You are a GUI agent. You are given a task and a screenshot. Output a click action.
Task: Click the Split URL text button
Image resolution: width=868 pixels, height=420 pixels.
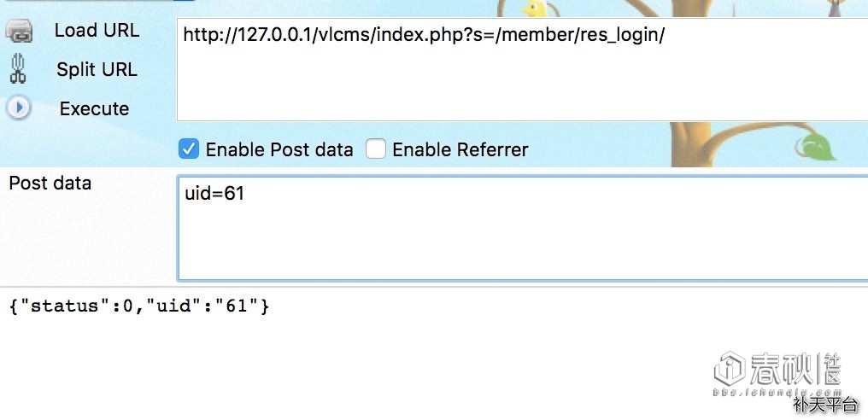point(97,70)
